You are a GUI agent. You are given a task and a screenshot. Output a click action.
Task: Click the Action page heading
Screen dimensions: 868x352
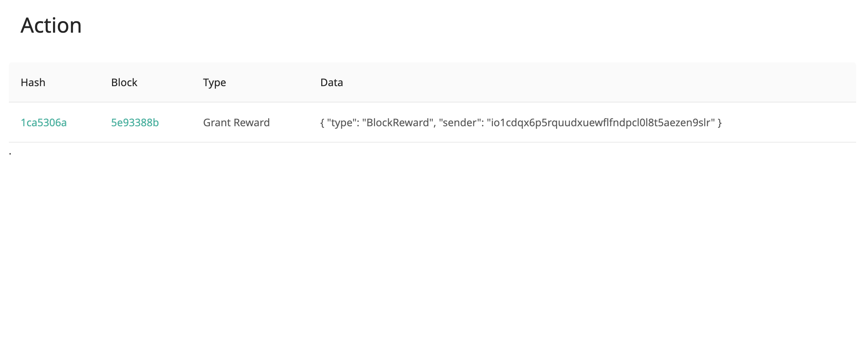pos(52,25)
